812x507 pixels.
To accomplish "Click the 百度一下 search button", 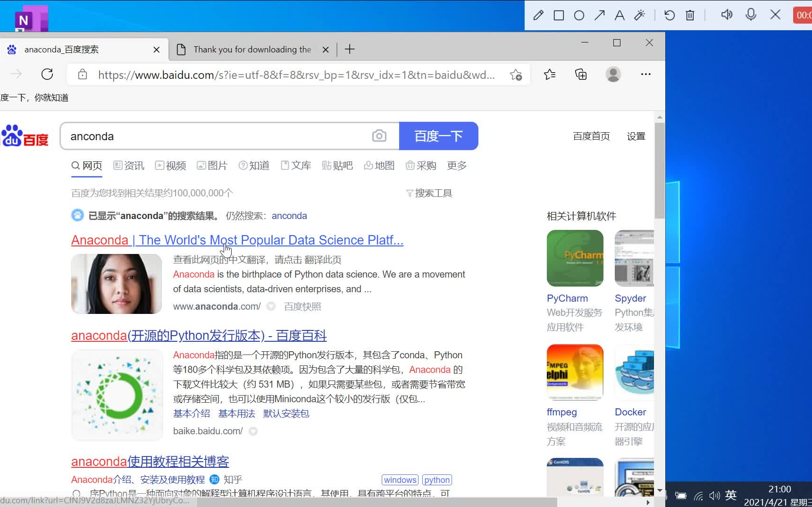I will 438,136.
